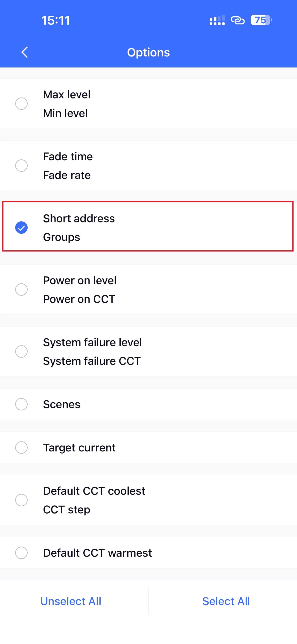Screen dimensions: 297x644
Task: Tap the Scenes row label
Action: point(61,404)
